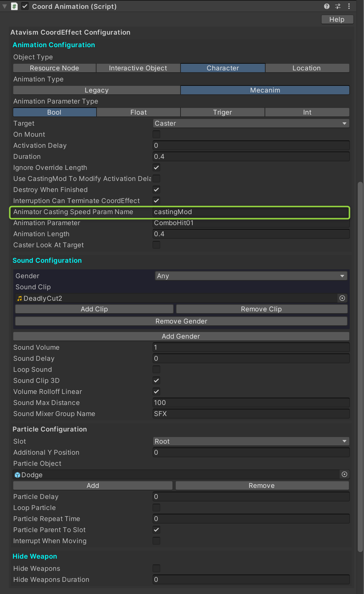
Task: Open object picker for DeadlyCut2 sound clip
Action: pos(342,298)
